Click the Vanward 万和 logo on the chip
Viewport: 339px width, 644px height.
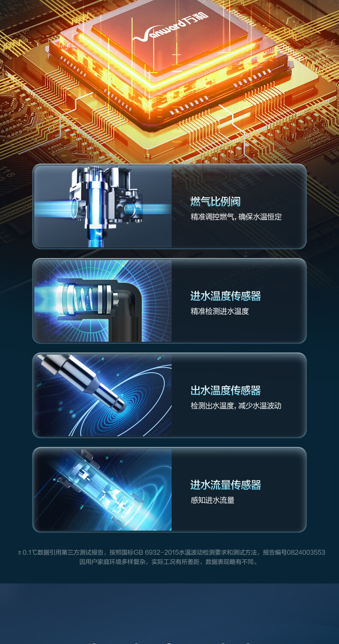coord(170,27)
